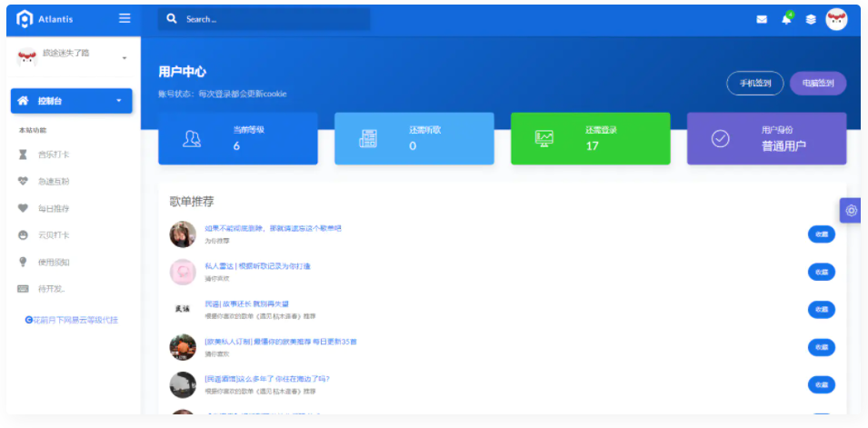Click the 手机签到 button
Screen dimensions: 868x428
tap(754, 84)
